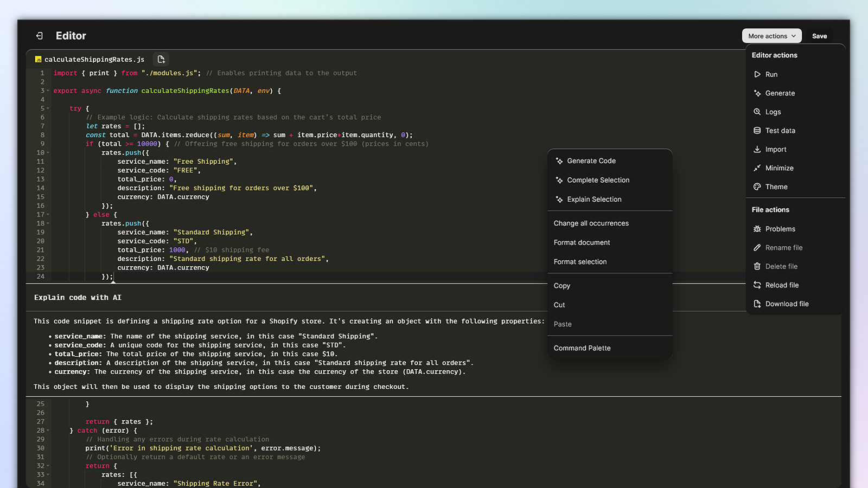Collapse the try block fold at line 5

[x=48, y=108]
